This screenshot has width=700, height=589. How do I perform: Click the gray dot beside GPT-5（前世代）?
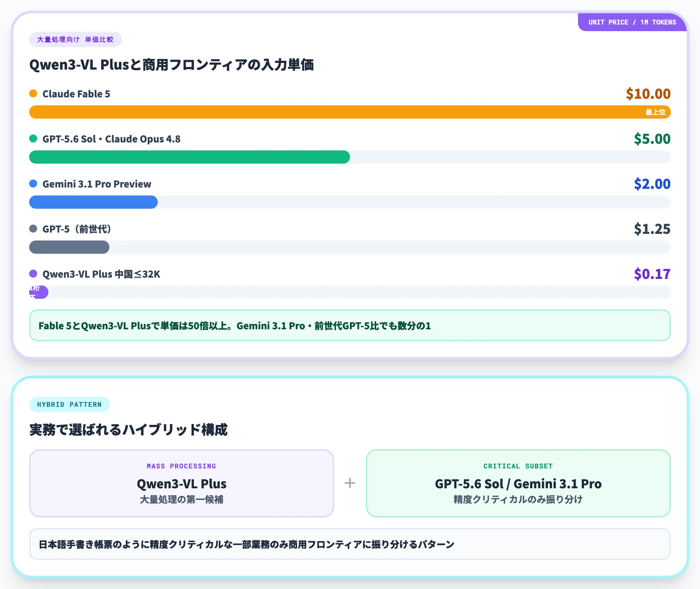[x=33, y=229]
